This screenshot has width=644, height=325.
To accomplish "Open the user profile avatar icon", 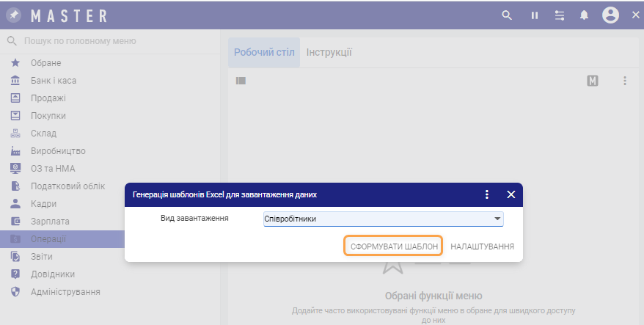I will pyautogui.click(x=610, y=15).
